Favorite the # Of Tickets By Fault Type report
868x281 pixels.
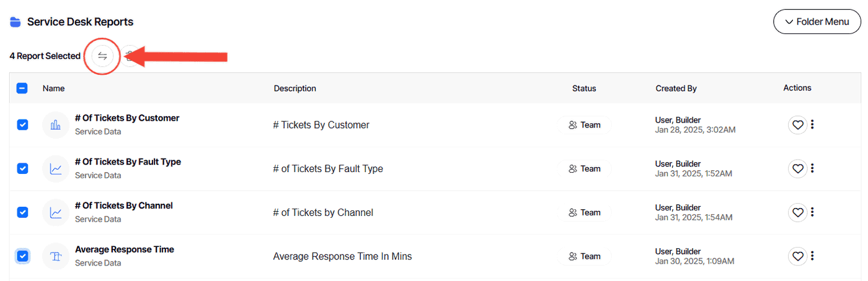click(x=797, y=168)
